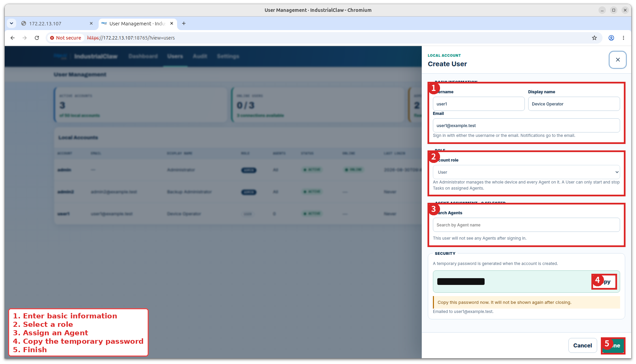Go back to previous page

click(13, 38)
